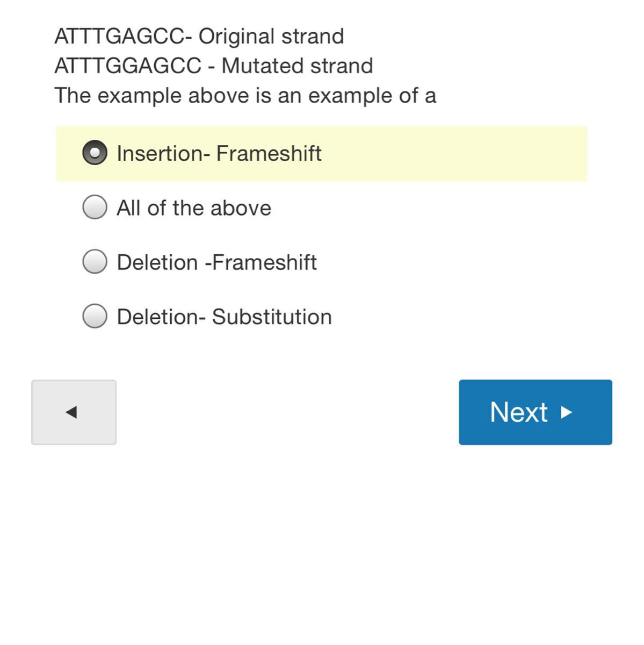The image size is (644, 645).
Task: Click the word Substitution in the last option
Action: pos(272,317)
